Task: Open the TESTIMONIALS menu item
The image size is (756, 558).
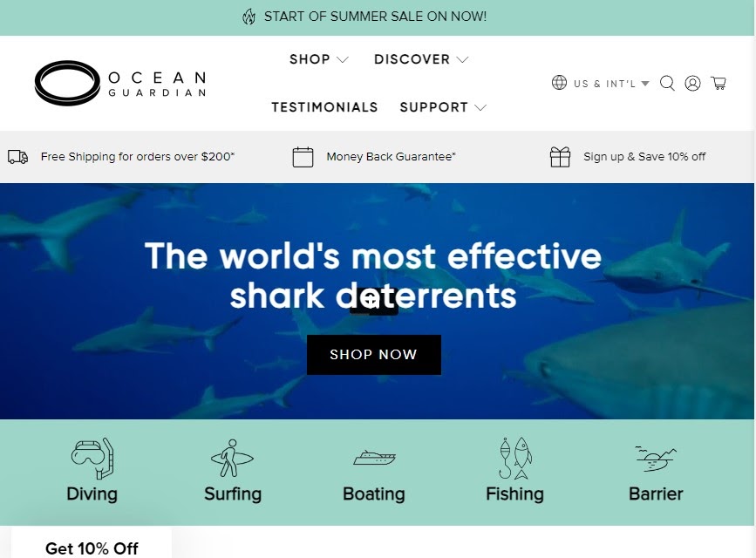Action: coord(324,107)
